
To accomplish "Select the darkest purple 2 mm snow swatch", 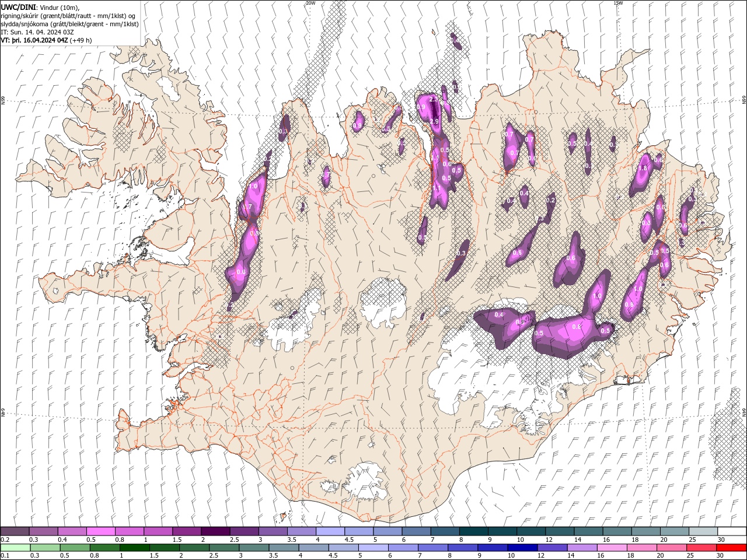I will point(215,531).
